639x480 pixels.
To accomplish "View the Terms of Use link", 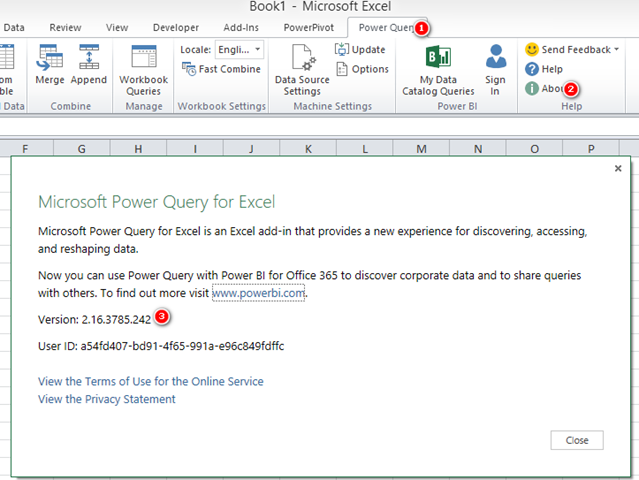I will 151,381.
